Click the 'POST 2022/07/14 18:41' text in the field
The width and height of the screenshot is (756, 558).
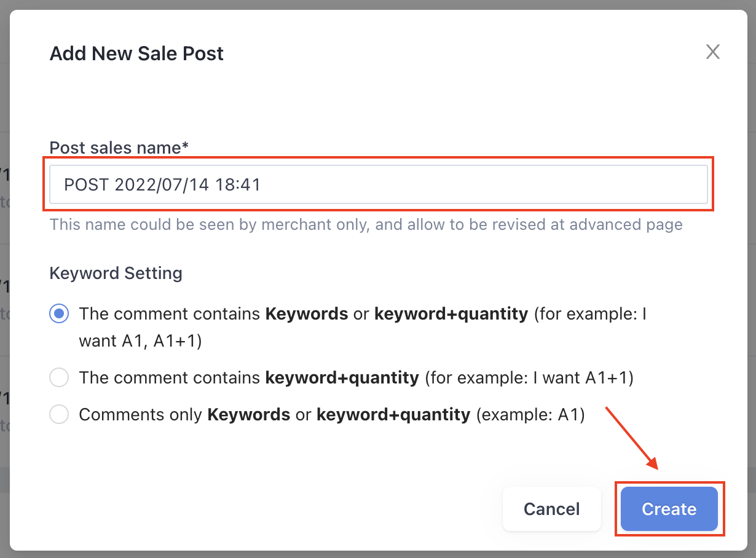(x=163, y=184)
